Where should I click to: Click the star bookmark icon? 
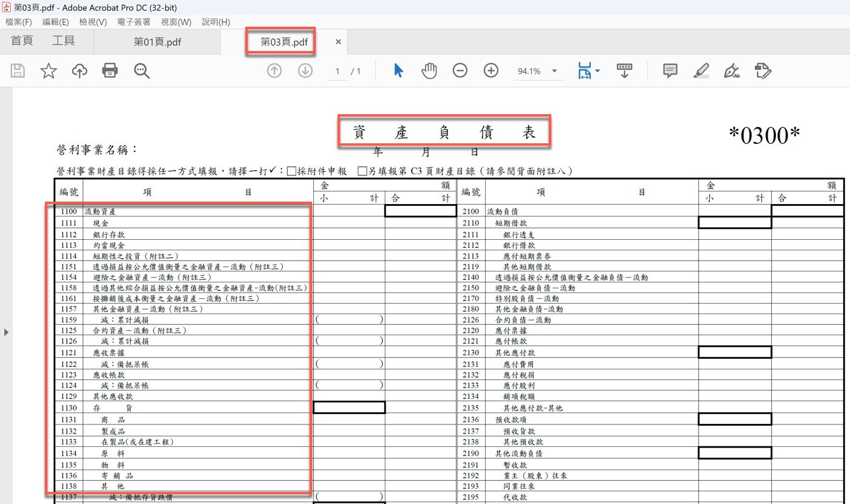(49, 71)
